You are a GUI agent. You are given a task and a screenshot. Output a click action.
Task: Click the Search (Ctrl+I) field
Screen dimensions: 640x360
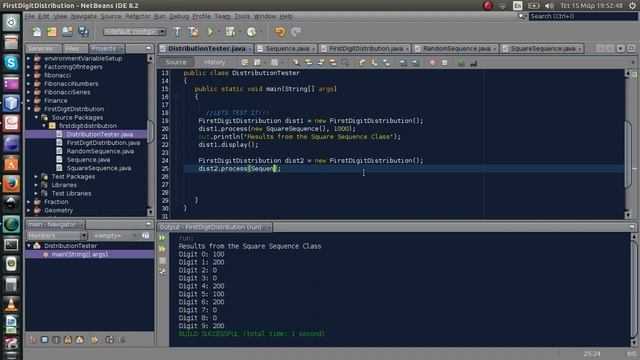tap(583, 16)
